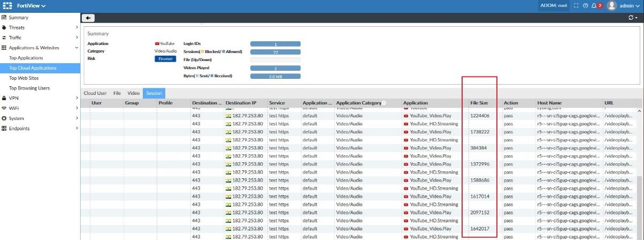The height and width of the screenshot is (240, 644).
Task: Open the help question mark icon
Action: pos(585,6)
